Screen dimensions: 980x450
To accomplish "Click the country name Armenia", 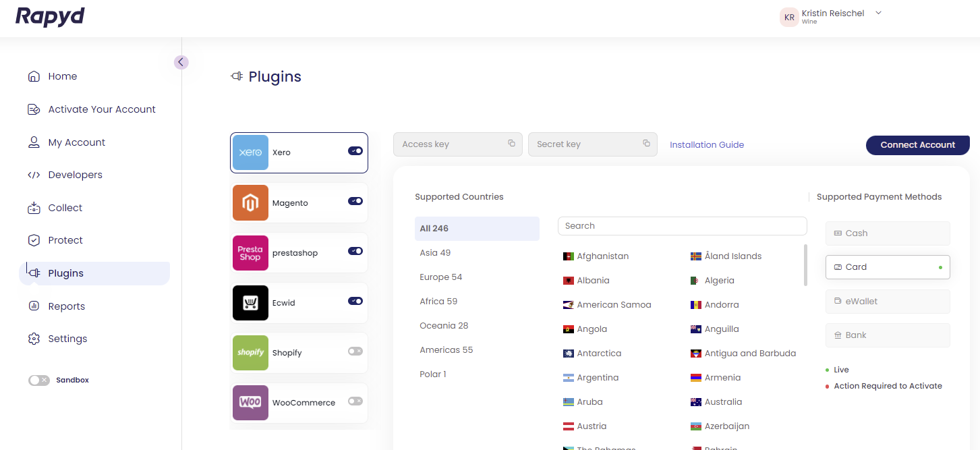I will pos(723,378).
